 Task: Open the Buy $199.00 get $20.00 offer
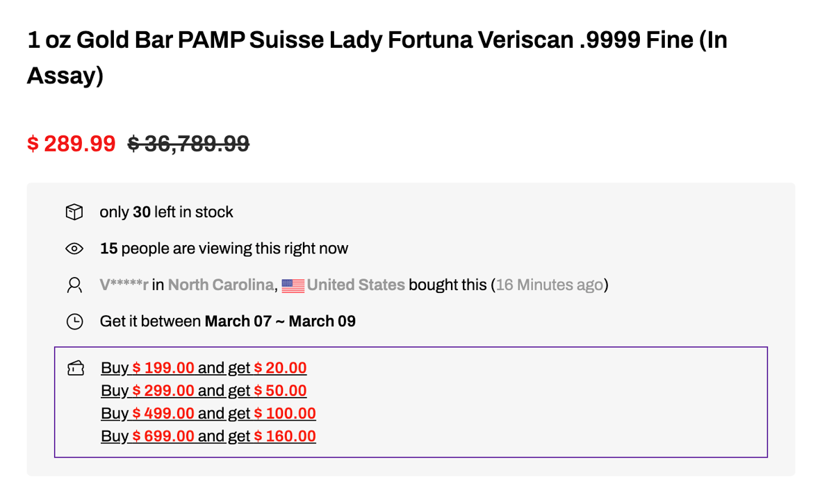point(204,368)
